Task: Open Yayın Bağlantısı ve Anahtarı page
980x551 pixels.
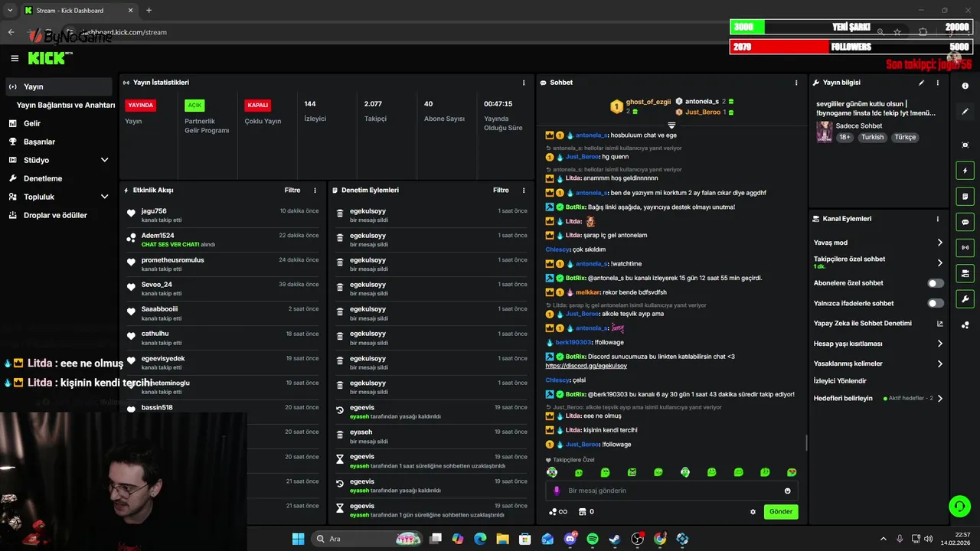Action: (65, 105)
